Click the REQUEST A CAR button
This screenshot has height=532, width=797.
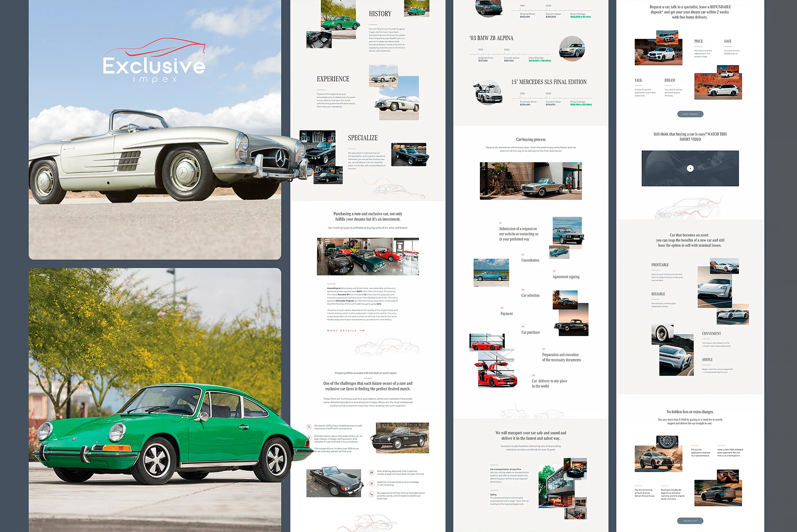point(690,521)
